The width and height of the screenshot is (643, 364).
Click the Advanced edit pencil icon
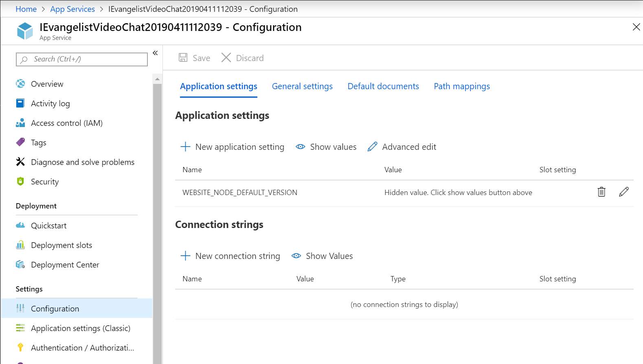pyautogui.click(x=372, y=147)
